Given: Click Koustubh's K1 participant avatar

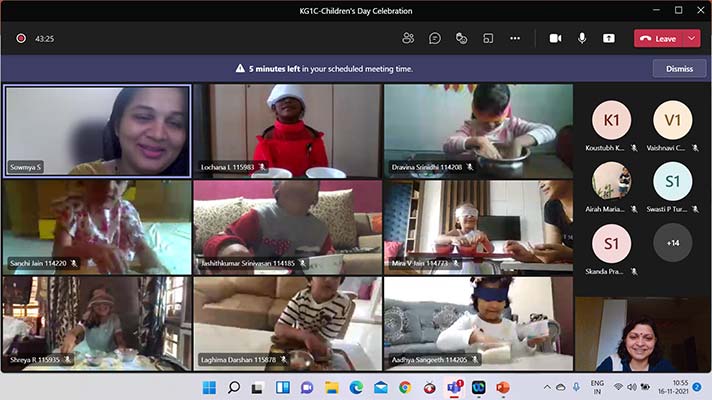Looking at the screenshot, I should point(610,121).
